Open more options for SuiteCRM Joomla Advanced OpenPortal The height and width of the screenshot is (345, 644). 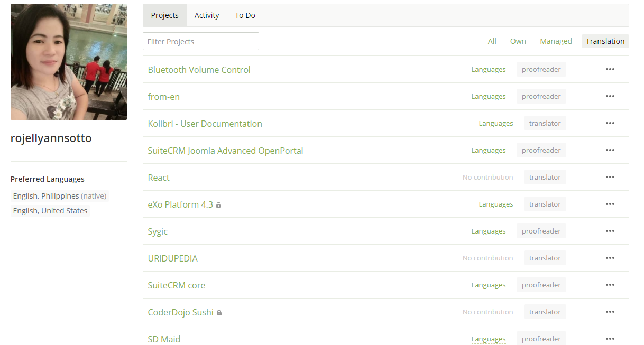point(610,150)
